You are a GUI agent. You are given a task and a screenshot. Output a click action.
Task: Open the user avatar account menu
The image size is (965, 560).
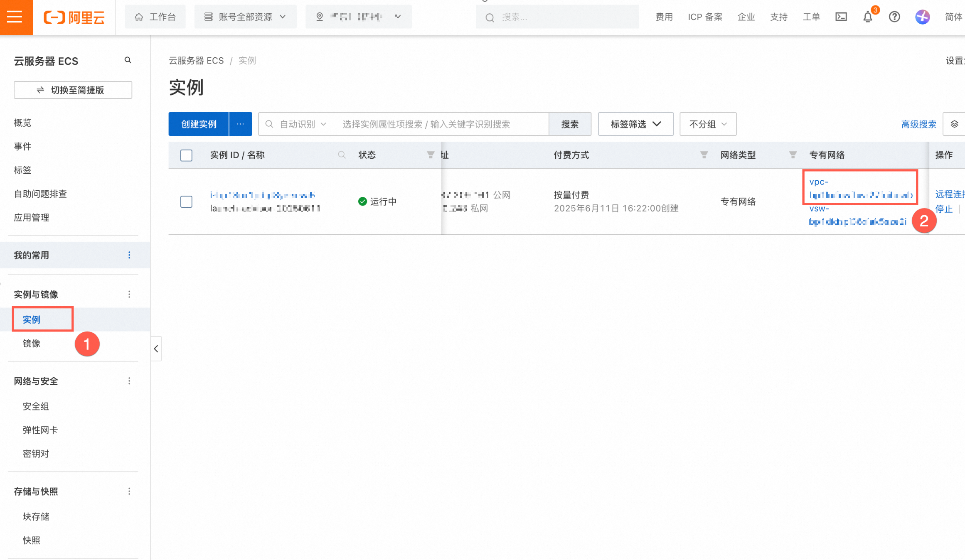(922, 17)
